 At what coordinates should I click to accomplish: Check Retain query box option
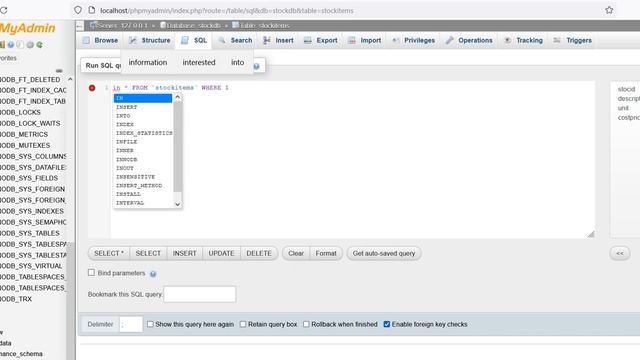[243, 324]
